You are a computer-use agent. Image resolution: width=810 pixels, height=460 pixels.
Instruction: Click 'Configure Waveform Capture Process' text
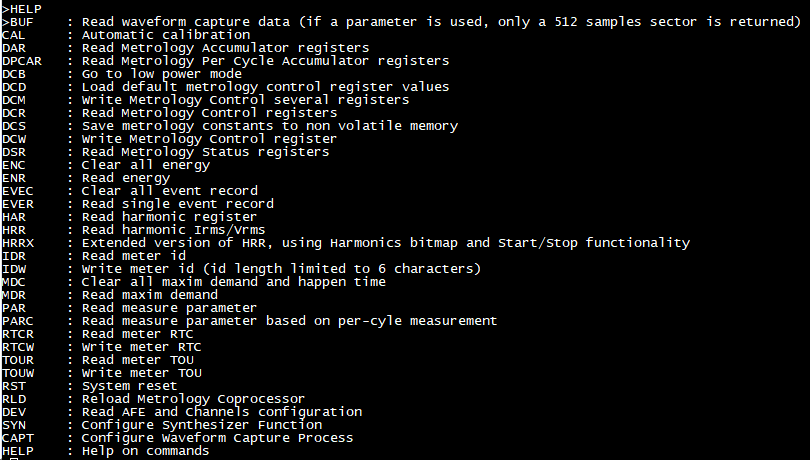coord(217,437)
